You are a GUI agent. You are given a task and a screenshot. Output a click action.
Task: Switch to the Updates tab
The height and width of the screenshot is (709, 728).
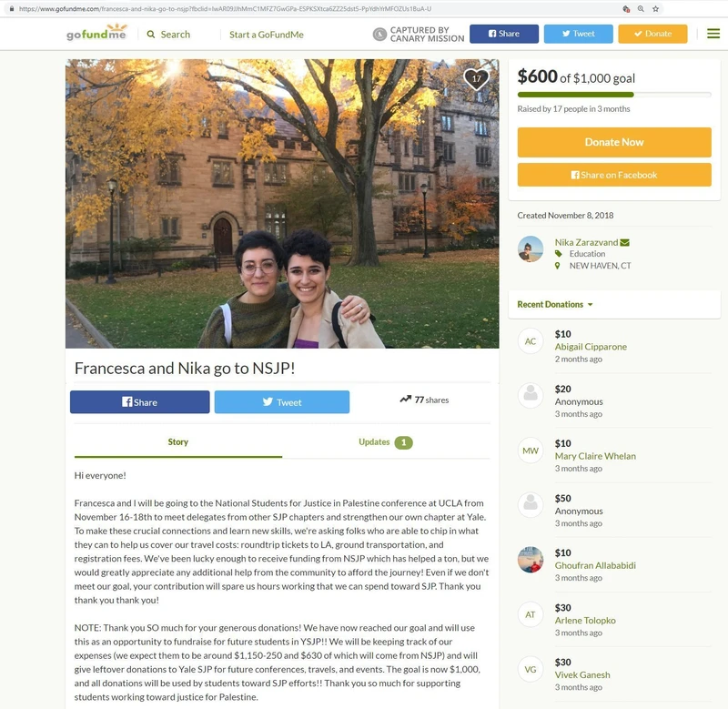pos(385,442)
